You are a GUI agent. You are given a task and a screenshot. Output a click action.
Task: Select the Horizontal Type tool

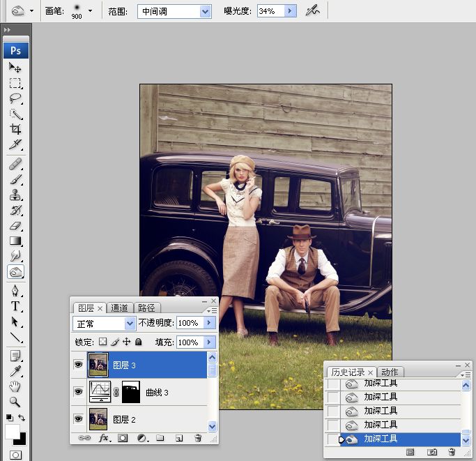[15, 306]
